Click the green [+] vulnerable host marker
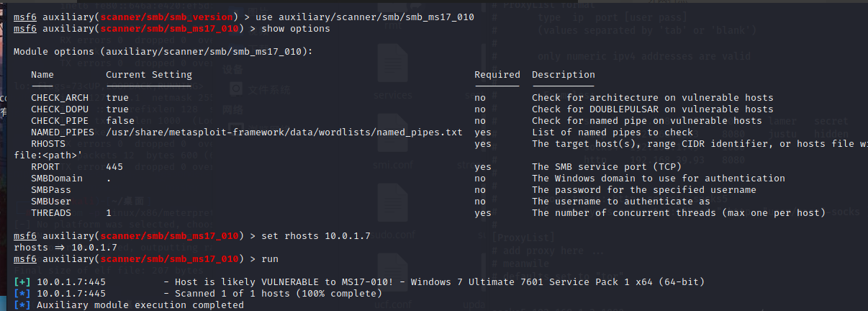Image resolution: width=868 pixels, height=311 pixels. click(x=22, y=281)
